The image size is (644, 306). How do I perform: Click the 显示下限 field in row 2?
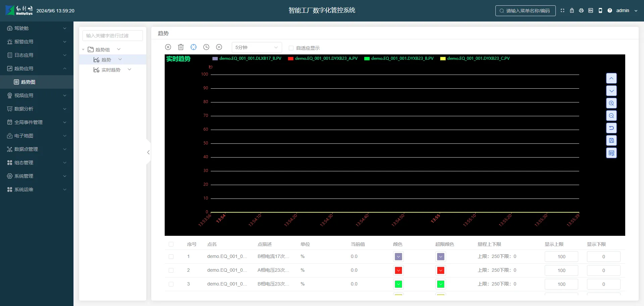tap(604, 270)
